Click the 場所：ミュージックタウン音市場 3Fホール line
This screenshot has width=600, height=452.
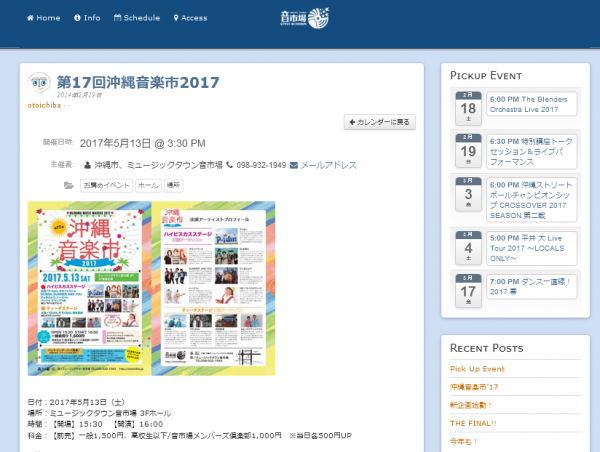tap(99, 413)
